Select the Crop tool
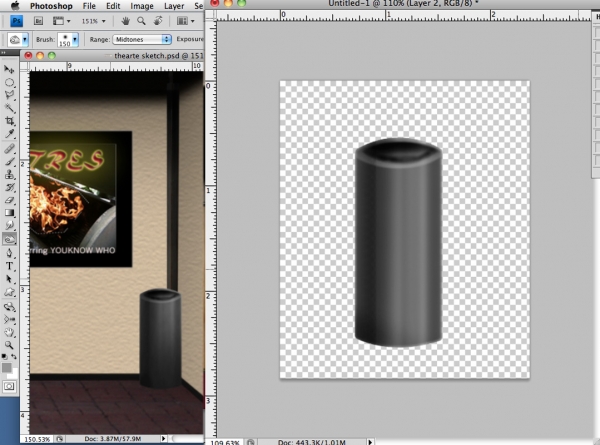The width and height of the screenshot is (600, 445). [x=9, y=121]
